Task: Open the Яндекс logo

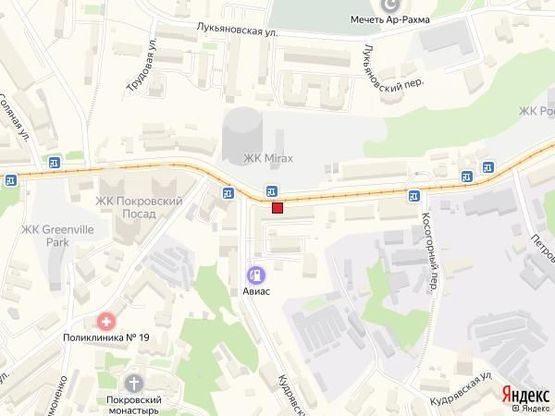Action: 526,395
